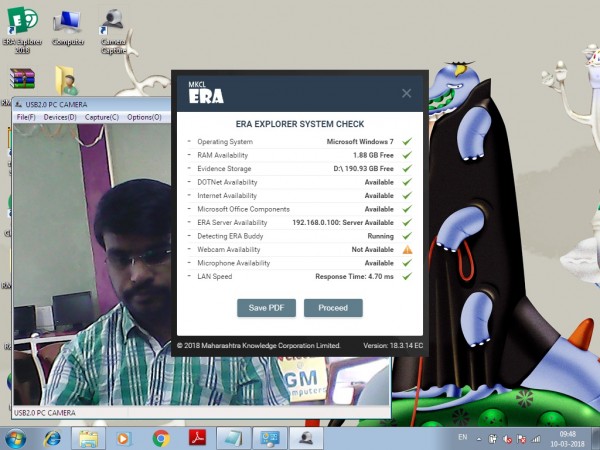Select '192.168.0.100: Server Available' text
The image size is (600, 450).
(343, 222)
